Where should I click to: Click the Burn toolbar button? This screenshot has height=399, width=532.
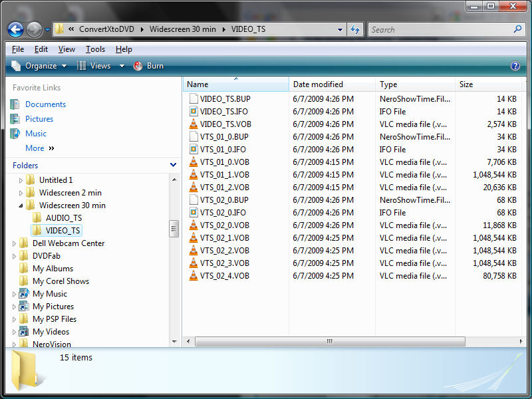pos(148,66)
